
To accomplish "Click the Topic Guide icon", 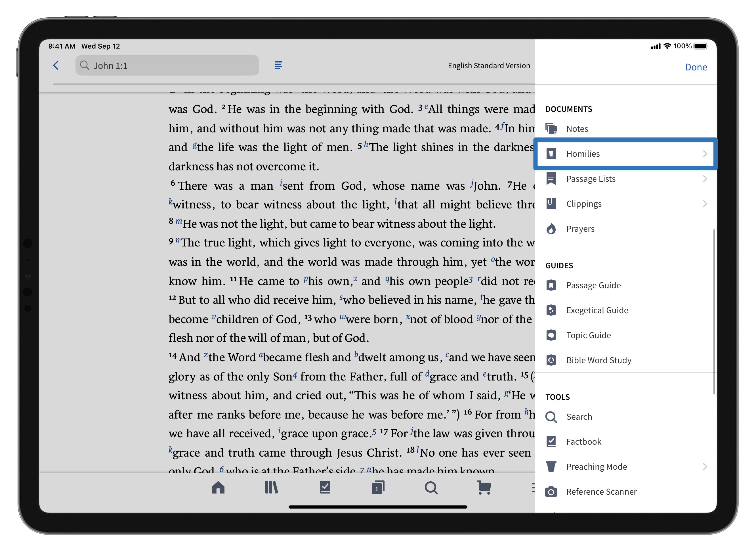I will pyautogui.click(x=551, y=335).
